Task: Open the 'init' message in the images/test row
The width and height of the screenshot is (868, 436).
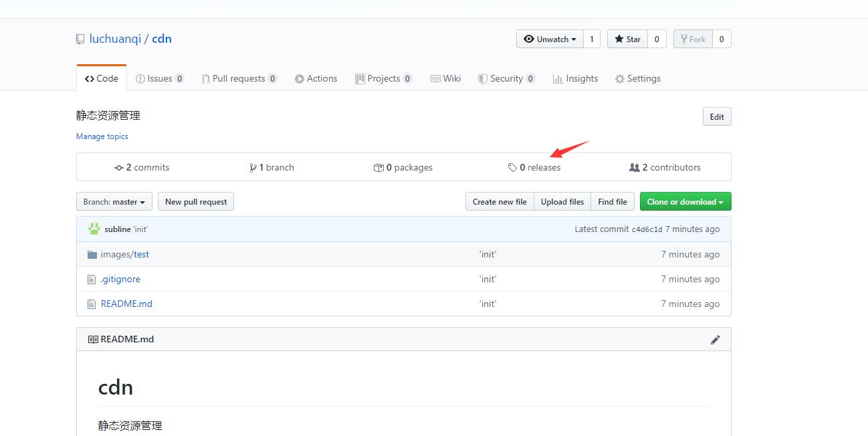Action: [x=488, y=254]
